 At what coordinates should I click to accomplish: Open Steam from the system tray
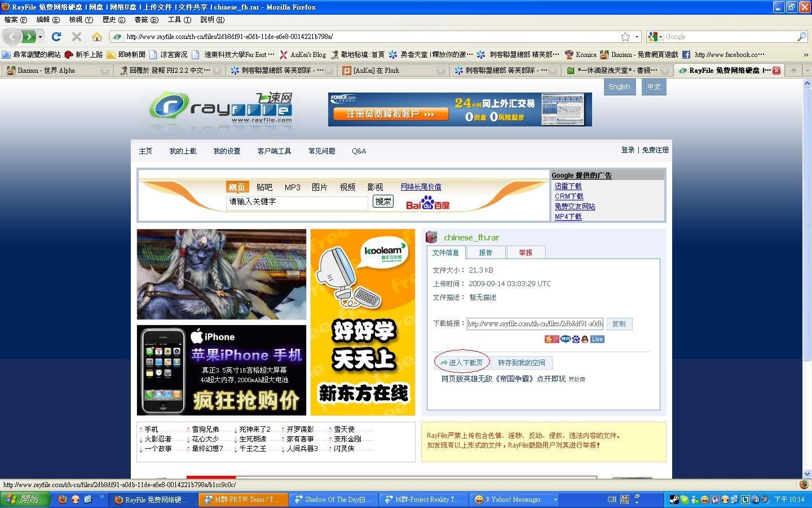pyautogui.click(x=674, y=500)
